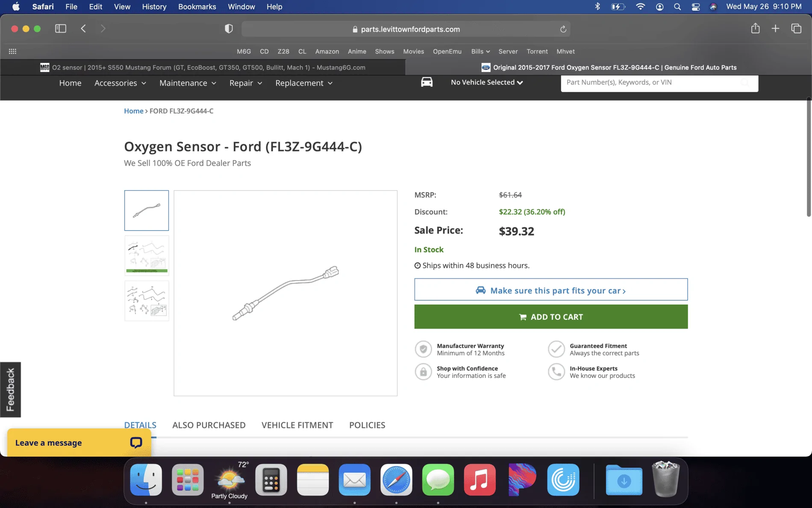Click the Safari address bar

click(406, 29)
